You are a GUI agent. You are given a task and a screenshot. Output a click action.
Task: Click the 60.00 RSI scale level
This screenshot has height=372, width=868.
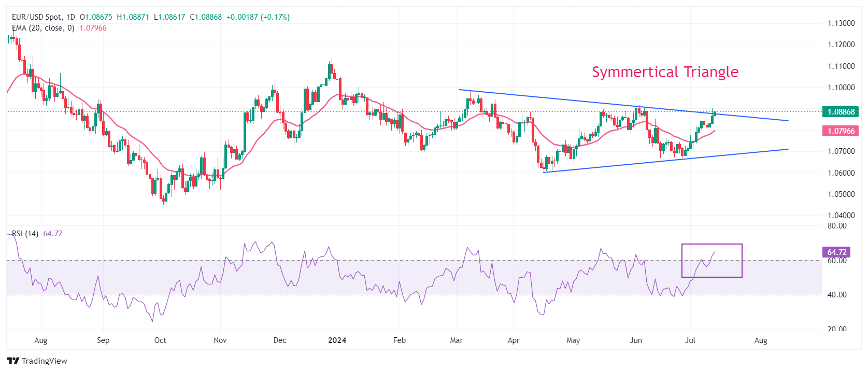(x=836, y=261)
